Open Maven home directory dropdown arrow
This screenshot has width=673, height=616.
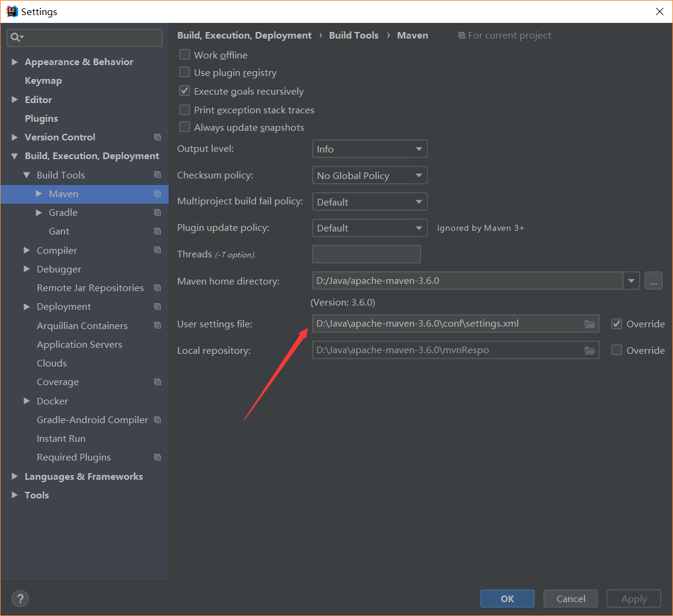pos(631,281)
